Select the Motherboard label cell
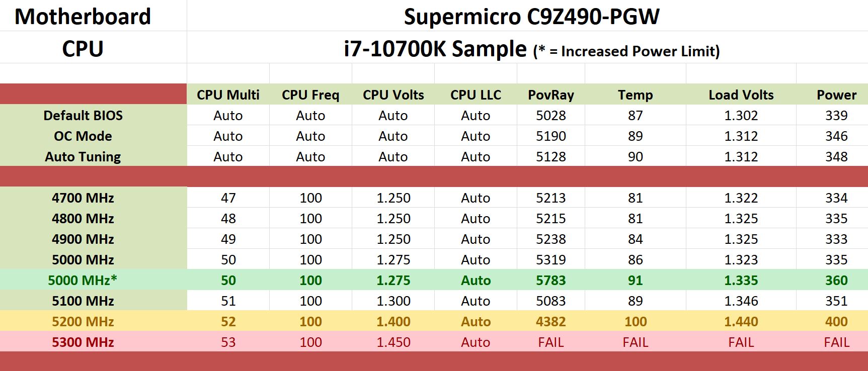The height and width of the screenshot is (371, 868). point(83,16)
